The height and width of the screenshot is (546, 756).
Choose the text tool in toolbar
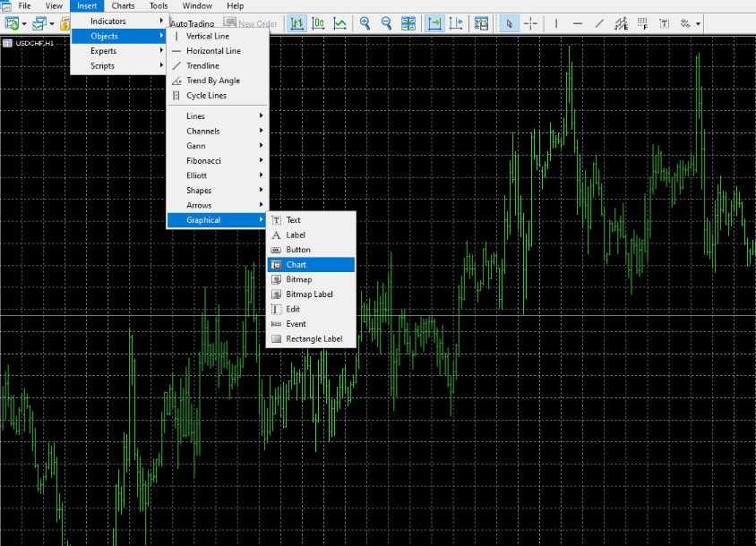[664, 23]
